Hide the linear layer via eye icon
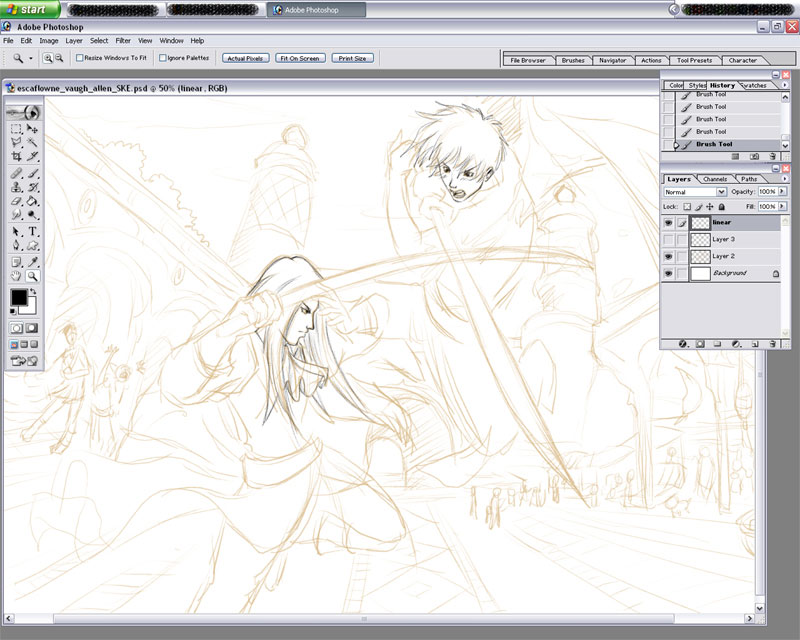Screen dimensions: 800x640 tap(668, 223)
